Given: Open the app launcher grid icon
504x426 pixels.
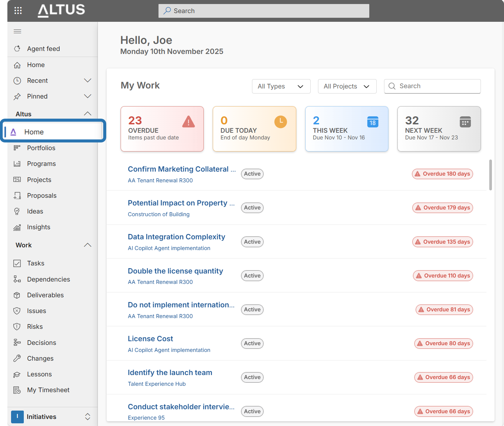Looking at the screenshot, I should coord(18,11).
